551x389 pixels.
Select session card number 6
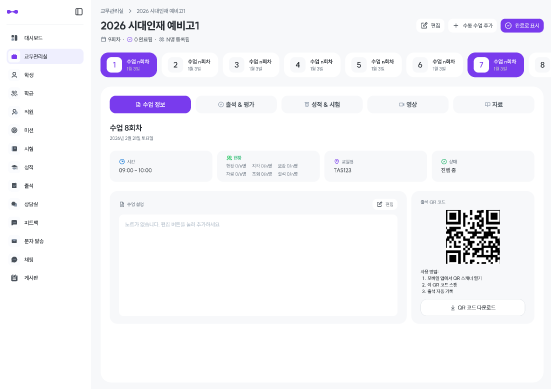pyautogui.click(x=435, y=65)
